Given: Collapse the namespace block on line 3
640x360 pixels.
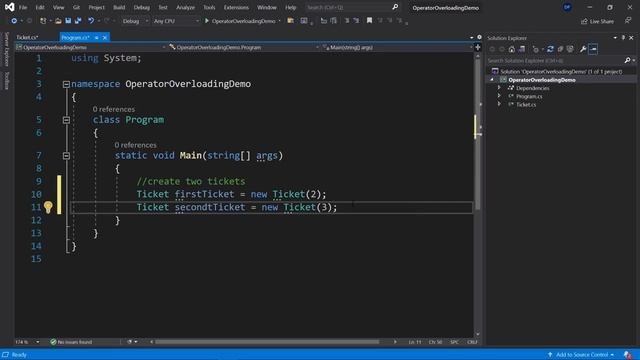Looking at the screenshot, I should pos(66,84).
